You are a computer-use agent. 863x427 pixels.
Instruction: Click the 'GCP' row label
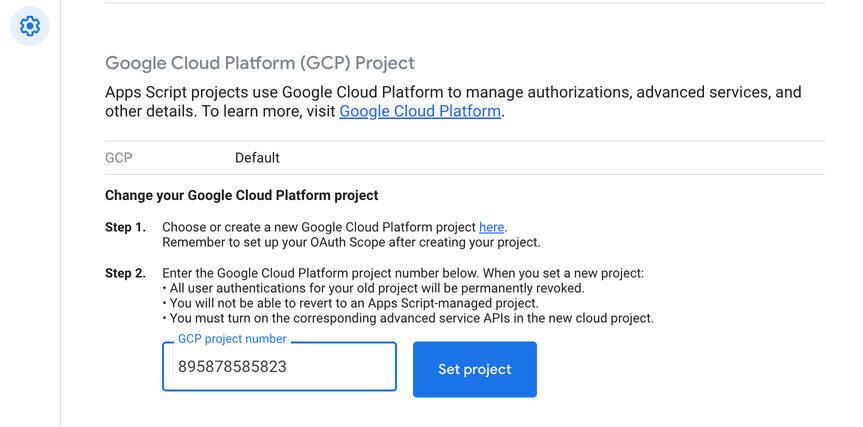pos(119,158)
